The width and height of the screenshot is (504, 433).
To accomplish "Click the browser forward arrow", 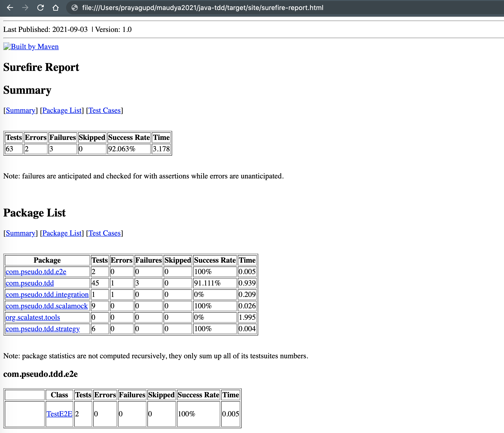I will click(25, 8).
